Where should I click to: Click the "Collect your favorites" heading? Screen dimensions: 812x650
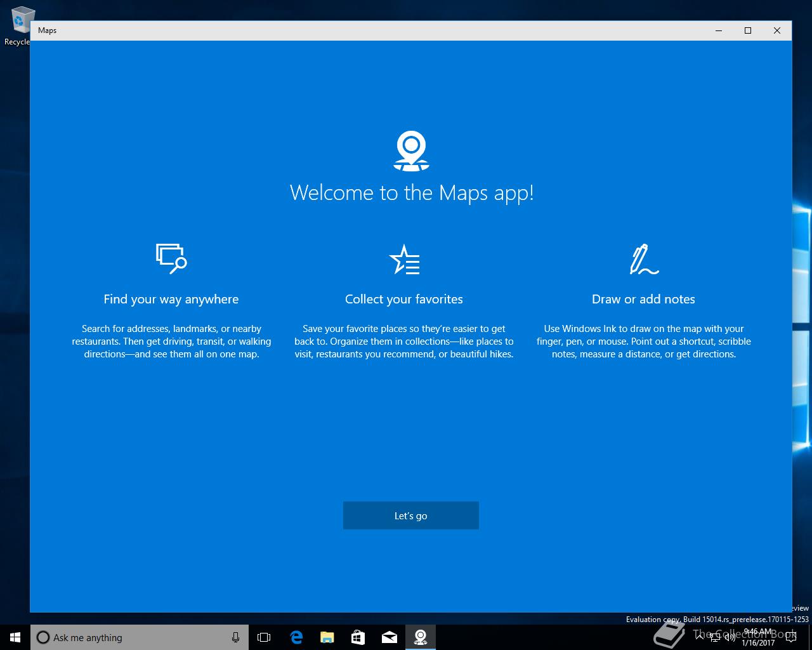404,299
